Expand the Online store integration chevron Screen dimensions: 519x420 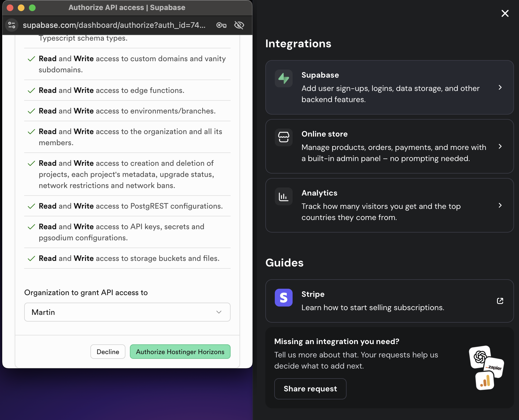pyautogui.click(x=500, y=146)
